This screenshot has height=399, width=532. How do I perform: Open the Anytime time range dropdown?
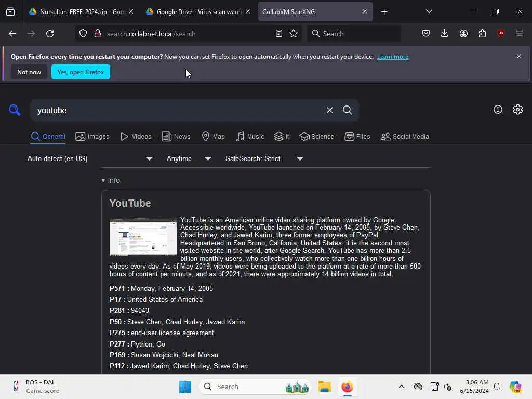coord(189,159)
